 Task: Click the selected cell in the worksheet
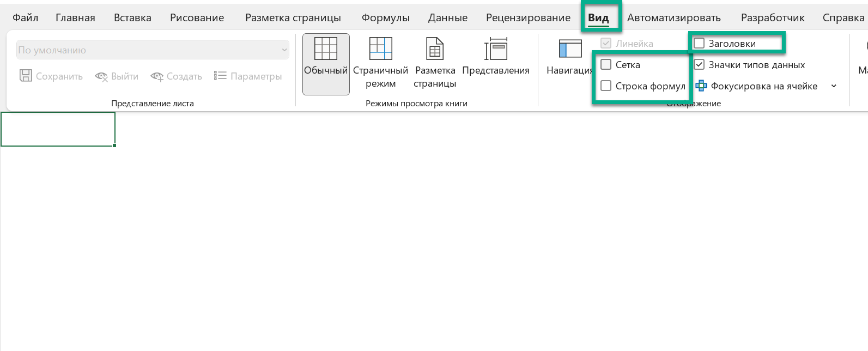(x=58, y=129)
